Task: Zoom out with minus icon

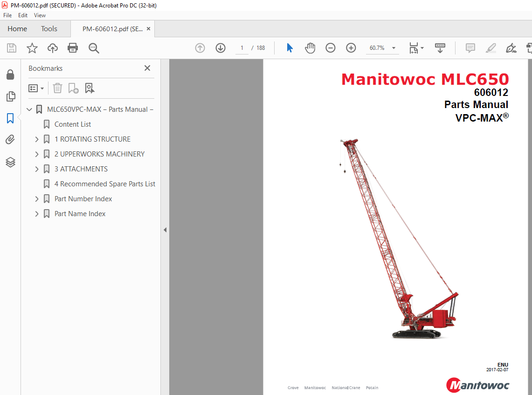Action: pyautogui.click(x=330, y=48)
